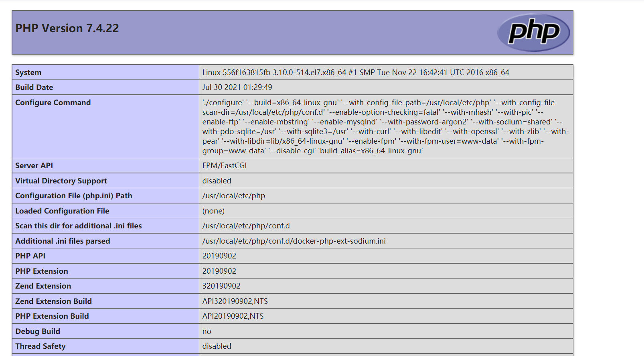Select the PHP Extension value 20190902
Screen dimensions: 644x356
(219, 271)
